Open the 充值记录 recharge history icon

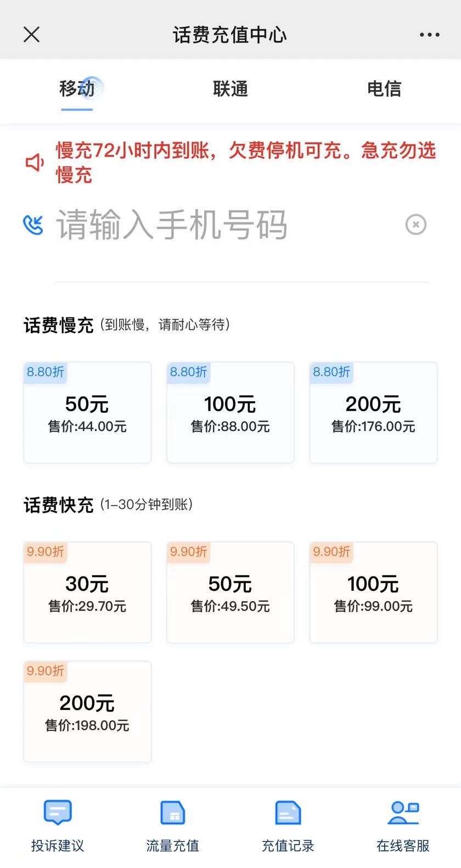(288, 813)
